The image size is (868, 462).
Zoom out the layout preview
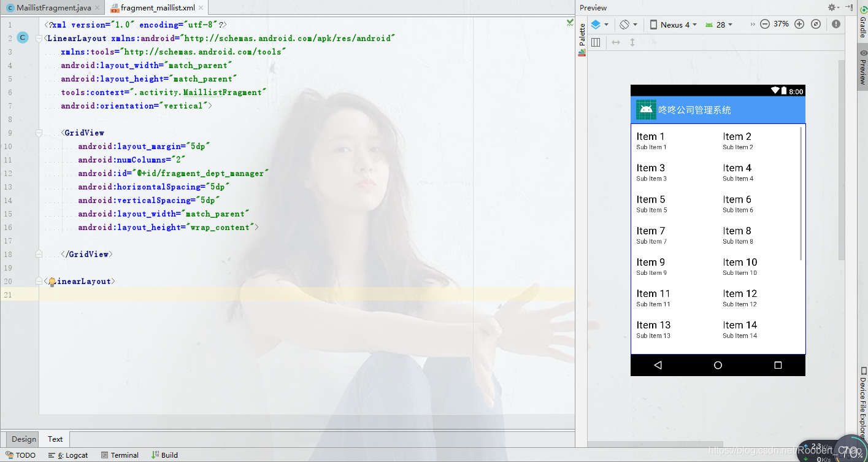point(765,25)
